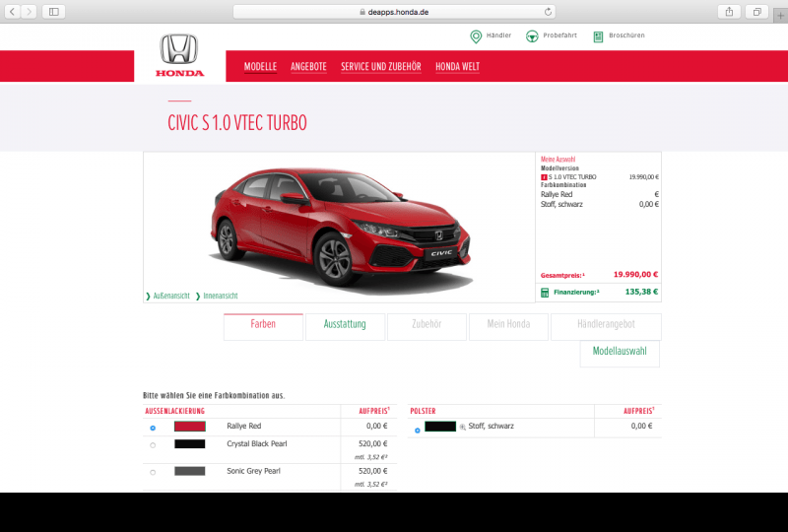
Task: Go forward with Safari's forward arrow
Action: pyautogui.click(x=30, y=12)
